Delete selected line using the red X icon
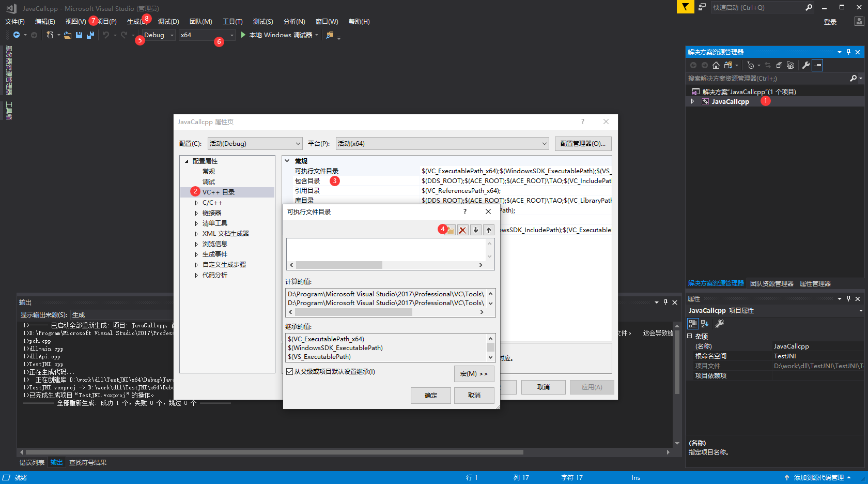Image resolution: width=868 pixels, height=484 pixels. click(x=462, y=230)
